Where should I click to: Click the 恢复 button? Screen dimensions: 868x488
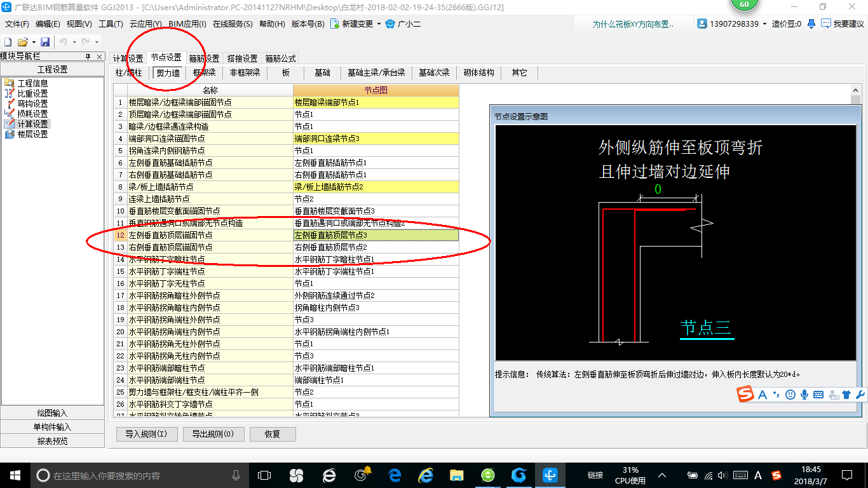pos(273,434)
